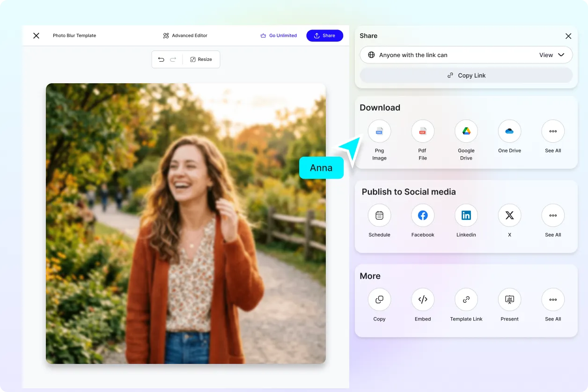The image size is (588, 392).
Task: Open the Advanced Editor
Action: click(185, 36)
